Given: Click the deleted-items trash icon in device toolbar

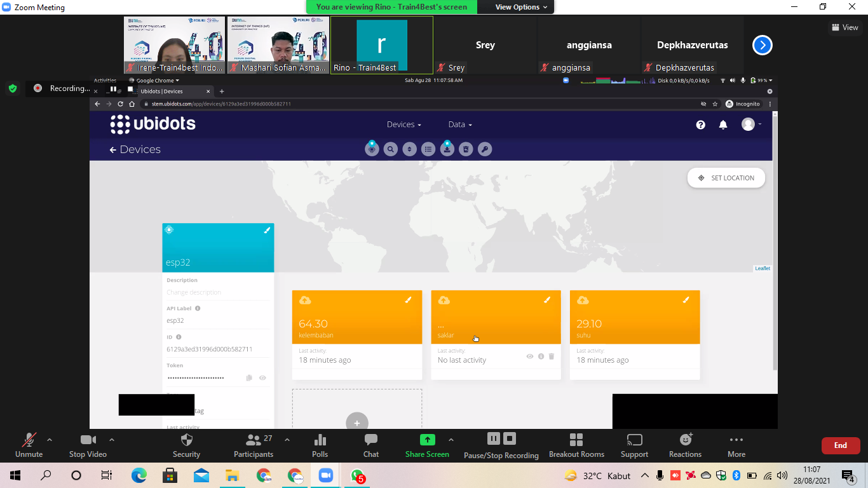Looking at the screenshot, I should [x=466, y=149].
